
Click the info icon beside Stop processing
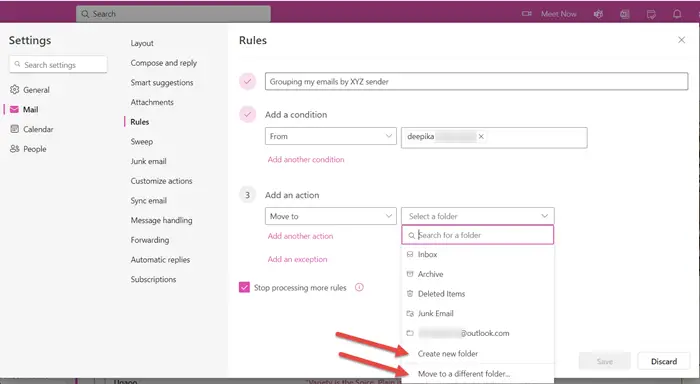359,288
